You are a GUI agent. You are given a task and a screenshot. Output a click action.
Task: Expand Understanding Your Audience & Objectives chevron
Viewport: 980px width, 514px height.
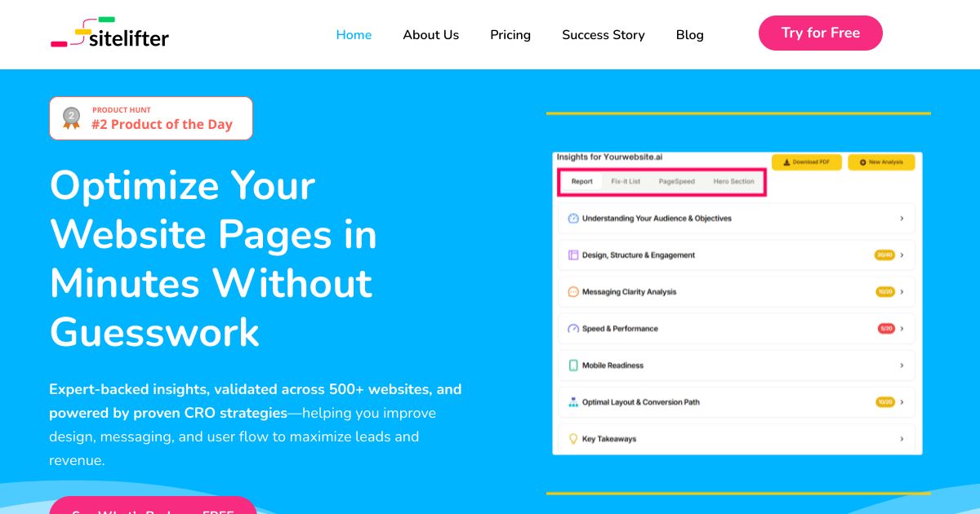click(902, 219)
